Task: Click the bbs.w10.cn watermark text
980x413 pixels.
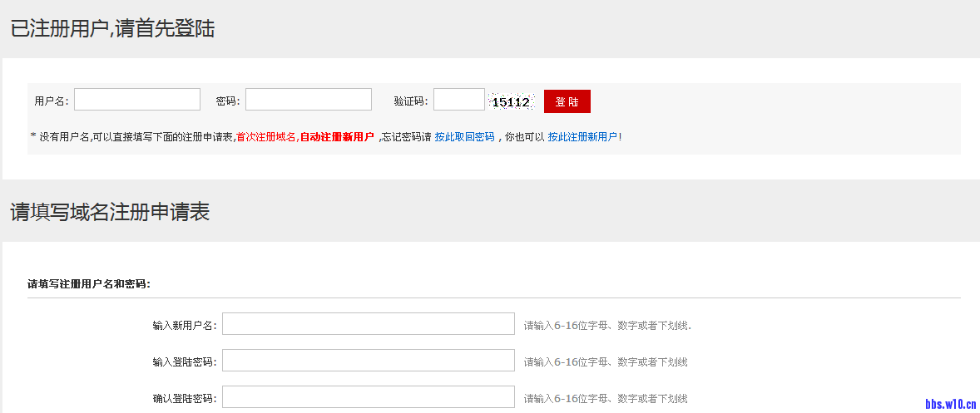Action: point(949,405)
